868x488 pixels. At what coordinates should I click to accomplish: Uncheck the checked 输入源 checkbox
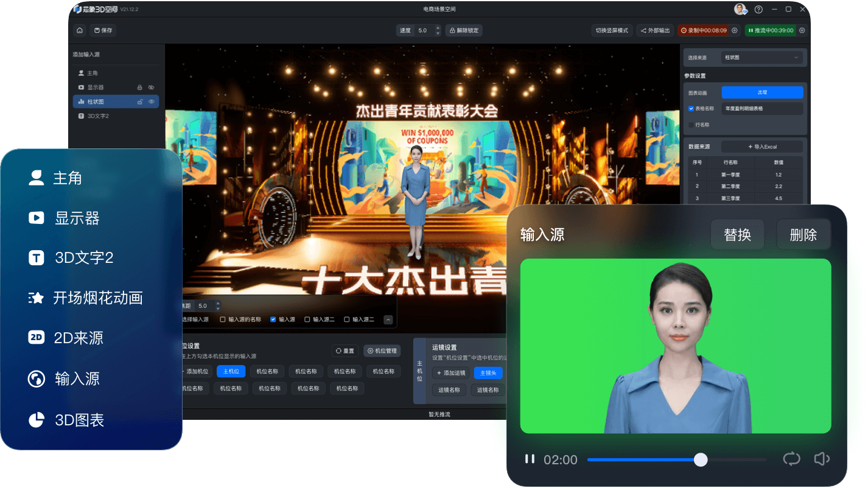(273, 319)
